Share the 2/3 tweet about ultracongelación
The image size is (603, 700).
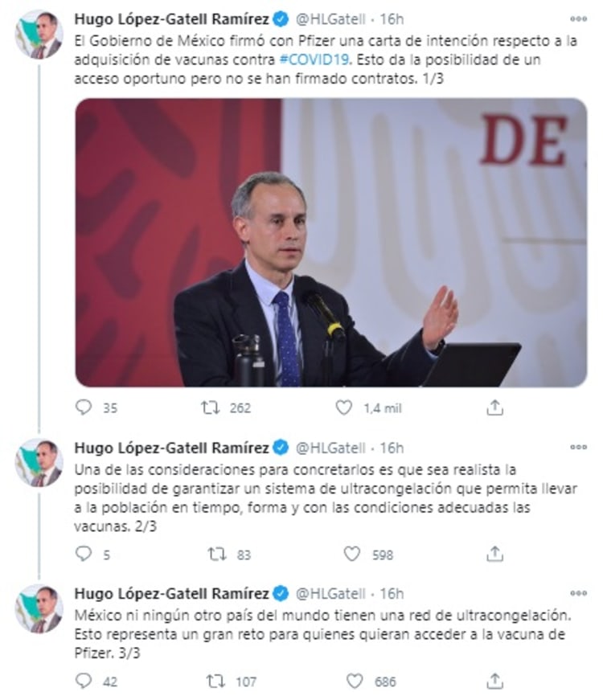pyautogui.click(x=494, y=554)
